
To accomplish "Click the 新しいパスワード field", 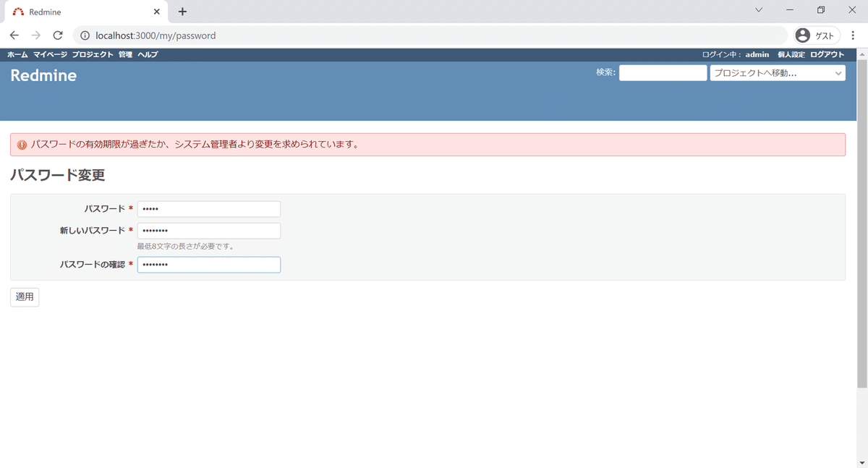I will point(209,231).
